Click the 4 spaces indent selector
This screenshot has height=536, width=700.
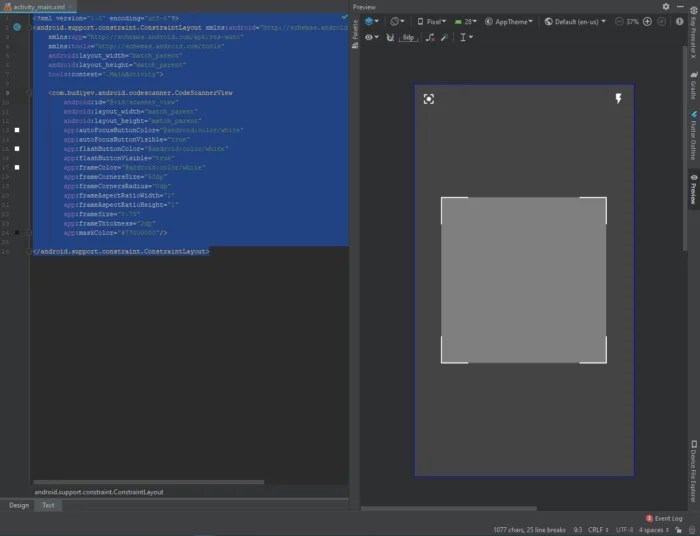pyautogui.click(x=654, y=530)
